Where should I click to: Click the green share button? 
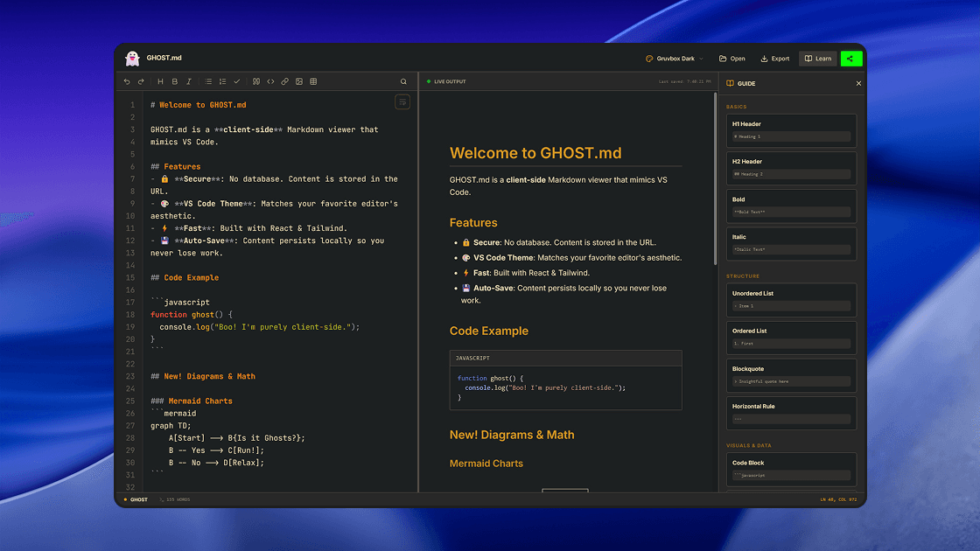point(851,59)
